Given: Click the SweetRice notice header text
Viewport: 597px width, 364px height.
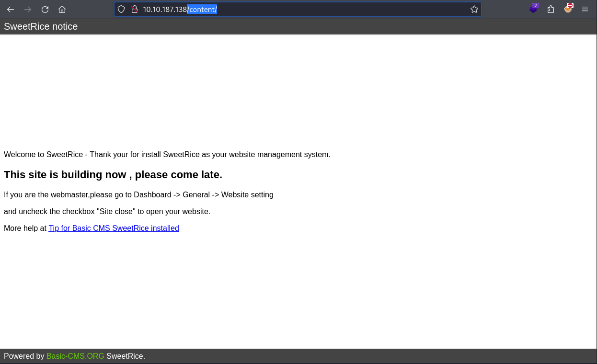Looking at the screenshot, I should point(41,27).
